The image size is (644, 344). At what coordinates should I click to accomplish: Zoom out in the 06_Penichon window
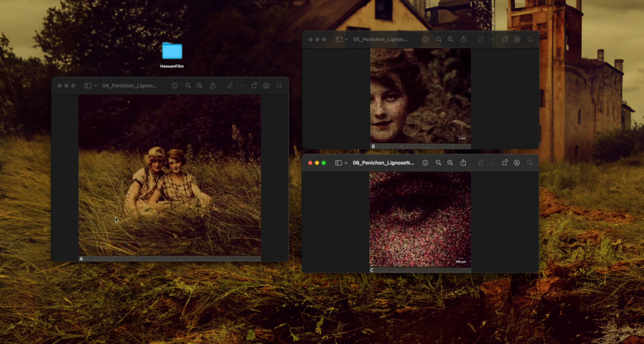pyautogui.click(x=439, y=163)
